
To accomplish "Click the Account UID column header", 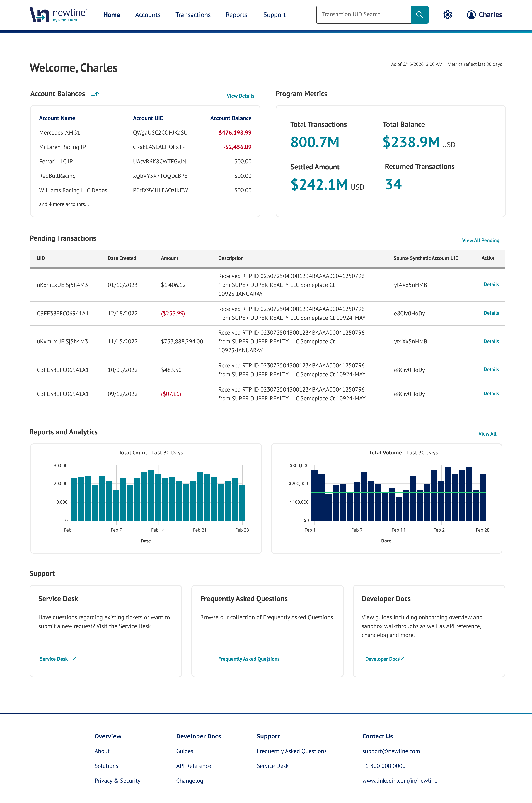I will coord(148,118).
